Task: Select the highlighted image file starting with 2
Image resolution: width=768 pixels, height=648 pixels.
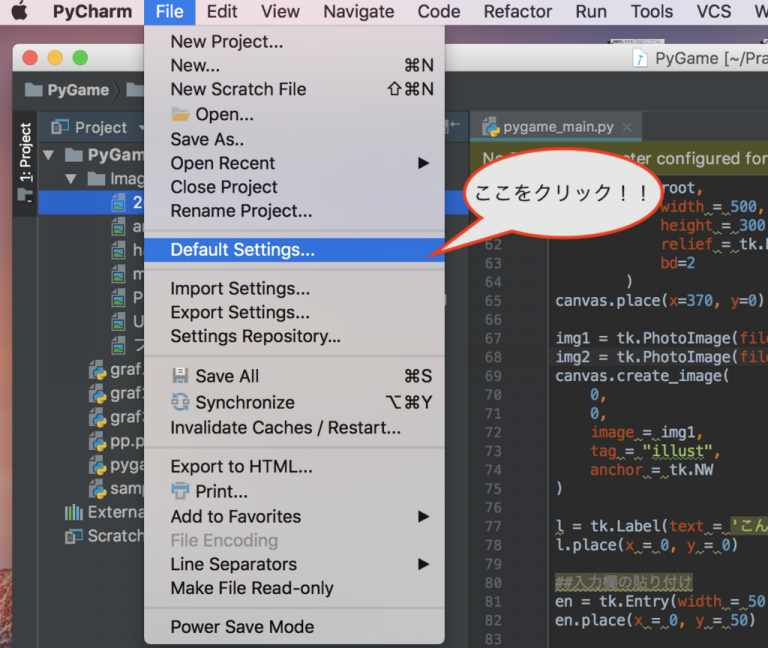Action: click(92, 202)
